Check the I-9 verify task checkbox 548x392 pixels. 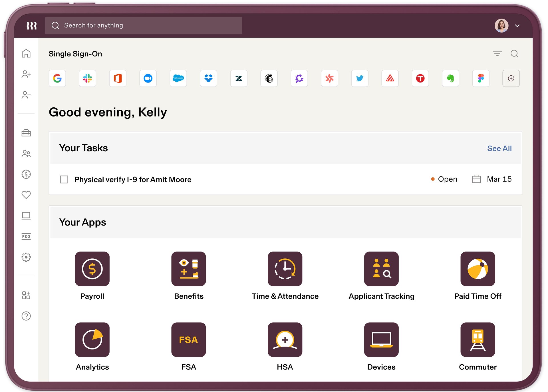pos(64,180)
